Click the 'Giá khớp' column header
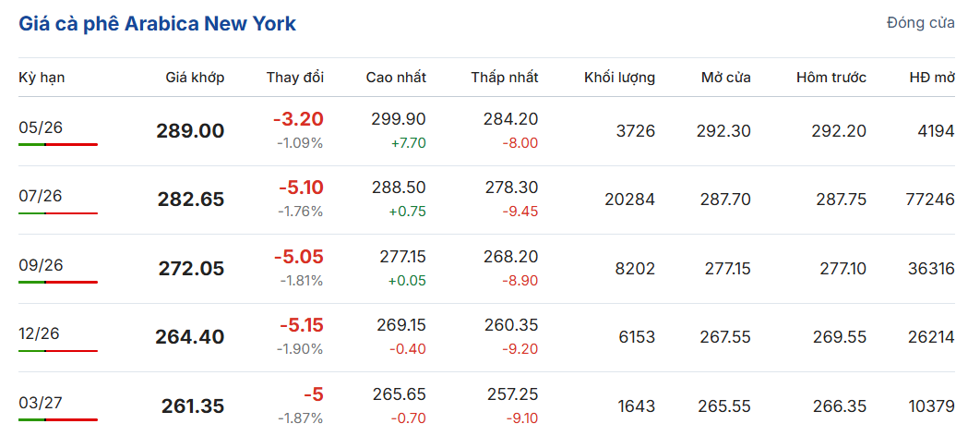This screenshot has height=436, width=980. coord(195,78)
